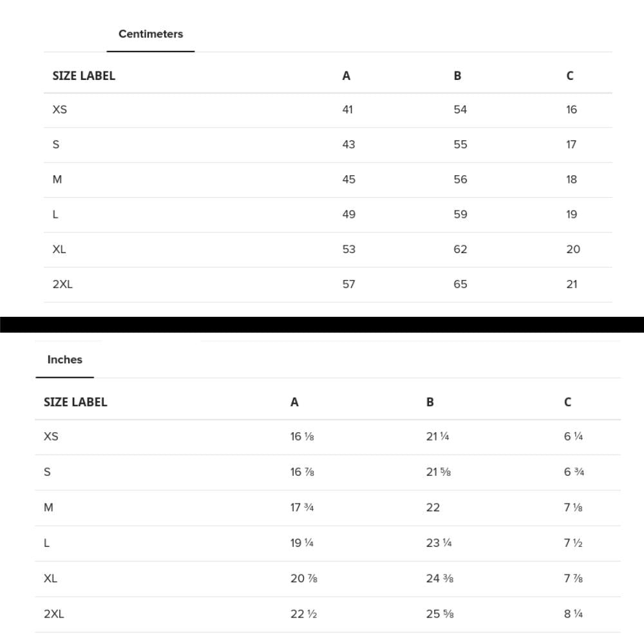Select the XS row in the centimeters table
644x644 pixels.
(x=328, y=110)
